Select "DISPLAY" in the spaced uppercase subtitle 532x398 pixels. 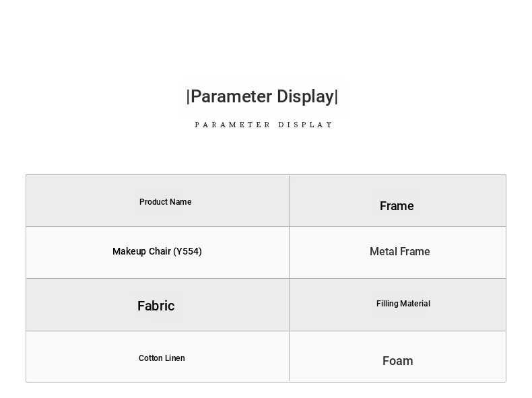(306, 125)
